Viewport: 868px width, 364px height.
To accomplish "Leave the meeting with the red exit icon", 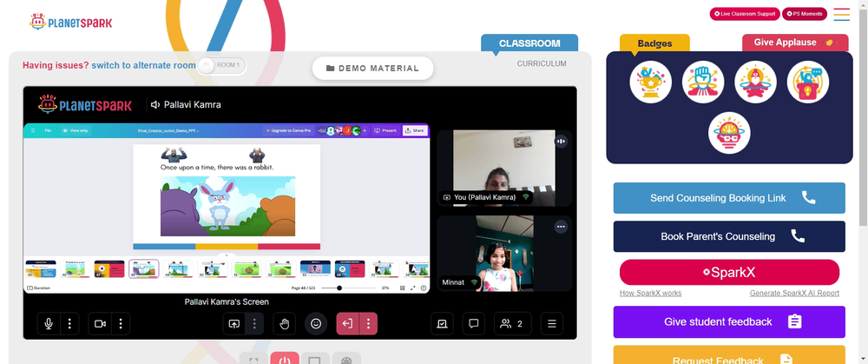I will point(348,324).
